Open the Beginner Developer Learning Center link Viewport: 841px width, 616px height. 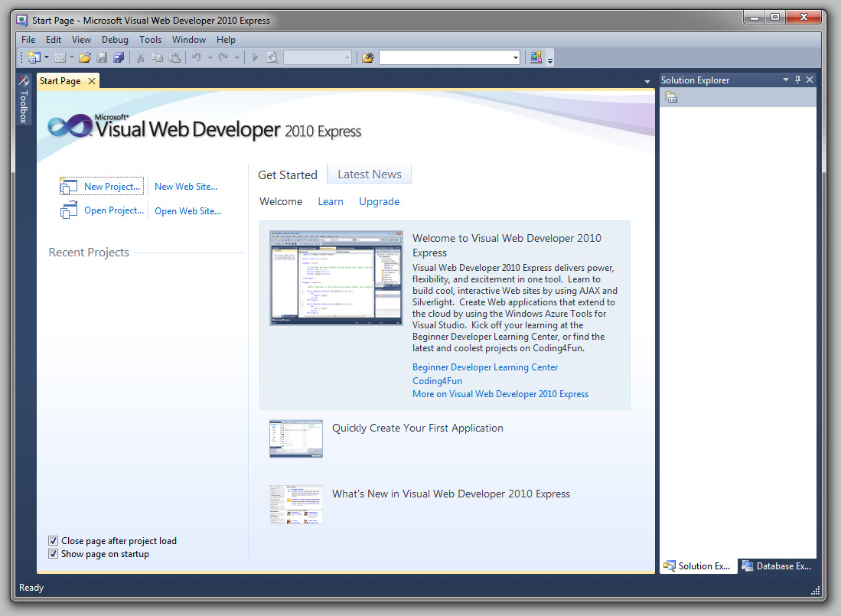485,367
